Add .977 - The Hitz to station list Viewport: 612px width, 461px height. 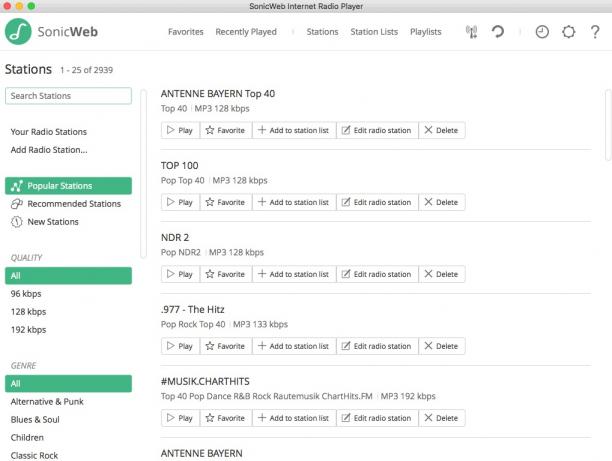294,346
